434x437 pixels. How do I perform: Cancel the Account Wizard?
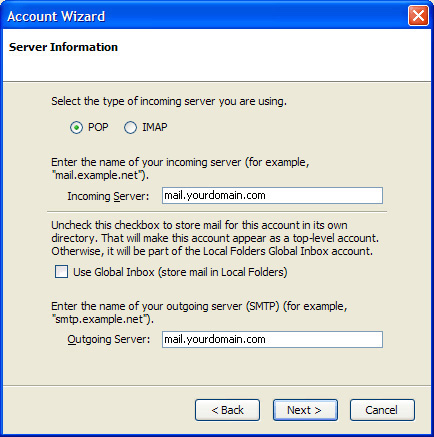pyautogui.click(x=382, y=410)
